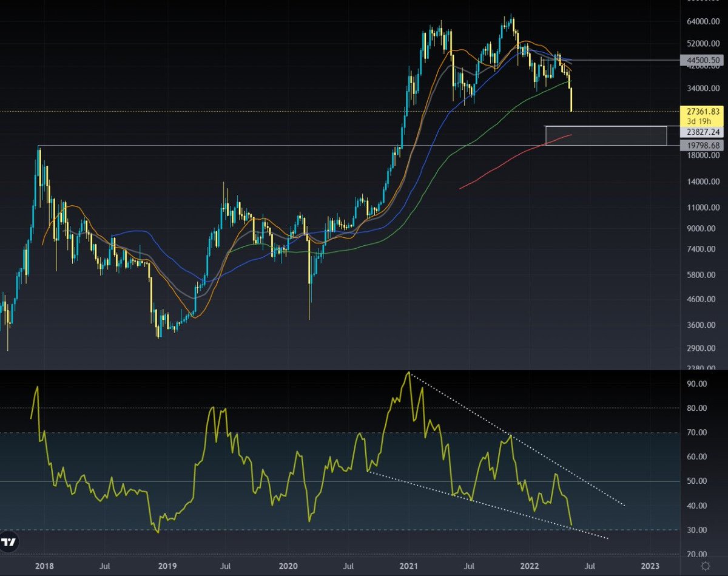The width and height of the screenshot is (728, 576).
Task: Click the RSI 90.00 axis label
Action: pyautogui.click(x=696, y=384)
